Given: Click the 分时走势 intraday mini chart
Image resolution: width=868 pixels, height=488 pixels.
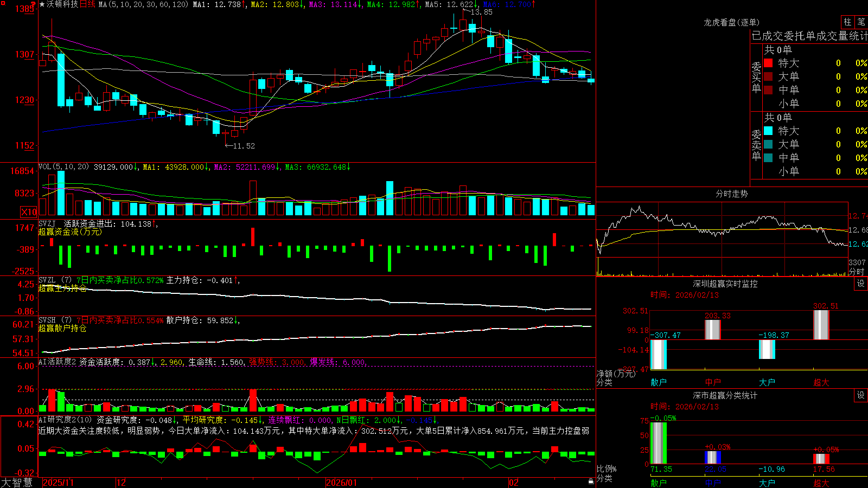Looking at the screenshot, I should pyautogui.click(x=722, y=239).
